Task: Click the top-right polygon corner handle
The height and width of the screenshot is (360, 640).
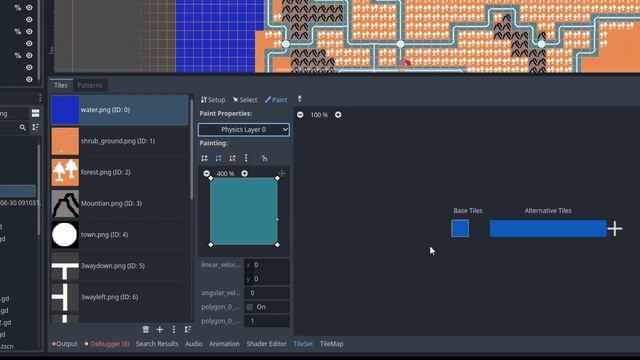Action: [278, 178]
